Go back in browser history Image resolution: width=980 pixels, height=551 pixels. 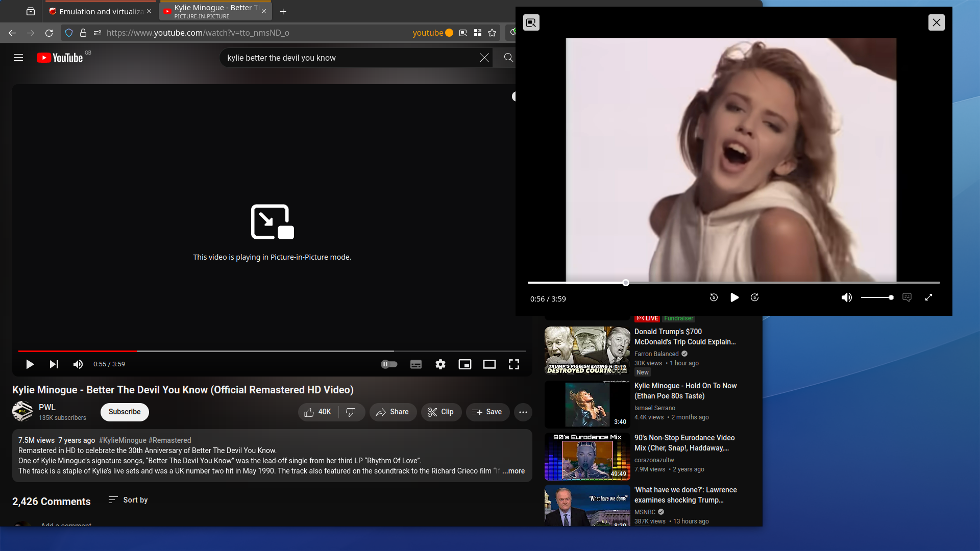pos(12,33)
